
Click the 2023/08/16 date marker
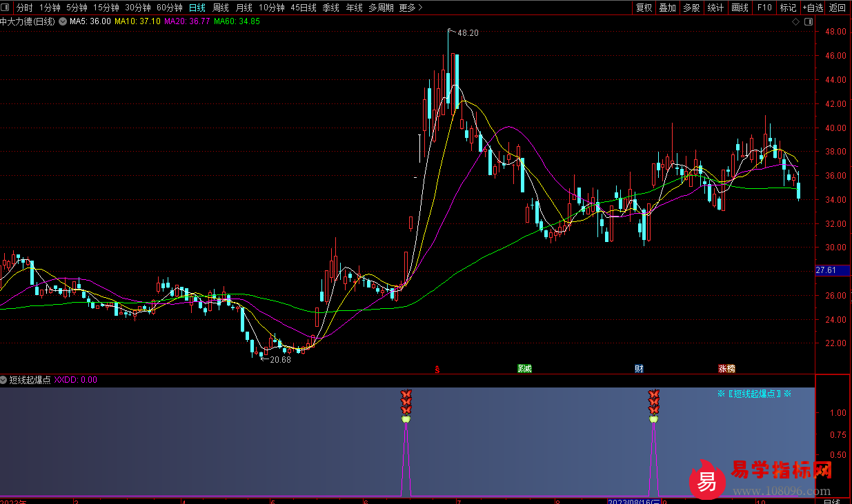tap(634, 501)
